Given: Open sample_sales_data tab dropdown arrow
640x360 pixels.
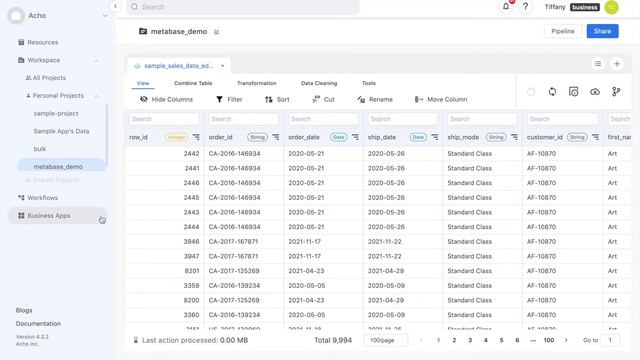Looking at the screenshot, I should (x=222, y=66).
